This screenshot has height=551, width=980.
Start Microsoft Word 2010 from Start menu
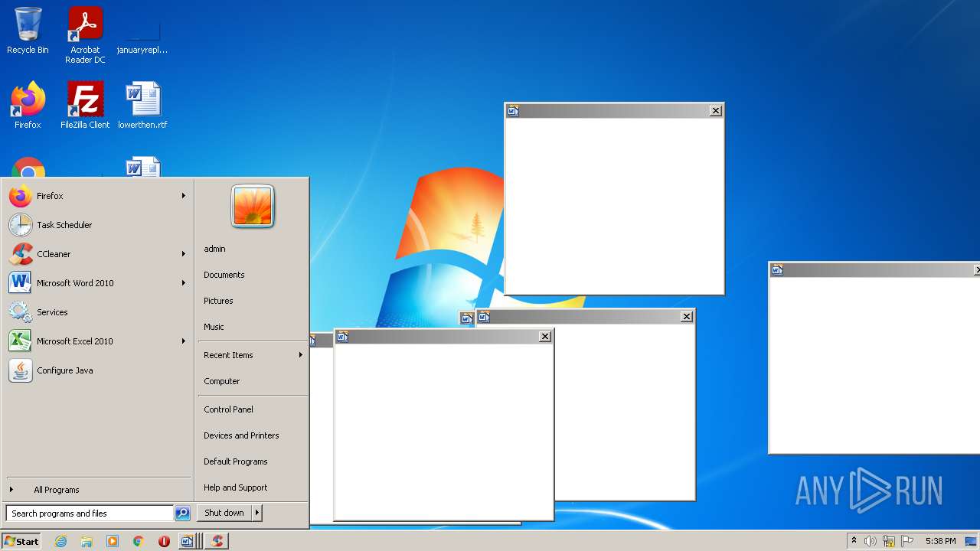(x=98, y=283)
